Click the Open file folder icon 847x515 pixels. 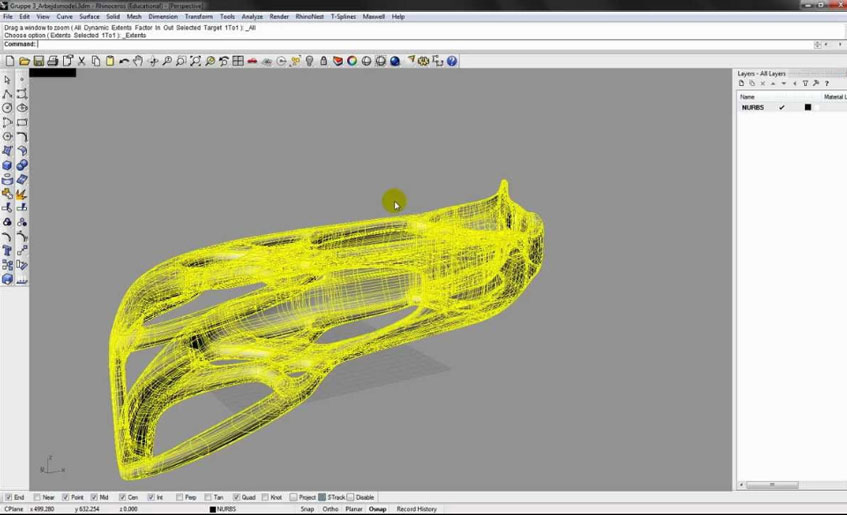click(x=22, y=61)
